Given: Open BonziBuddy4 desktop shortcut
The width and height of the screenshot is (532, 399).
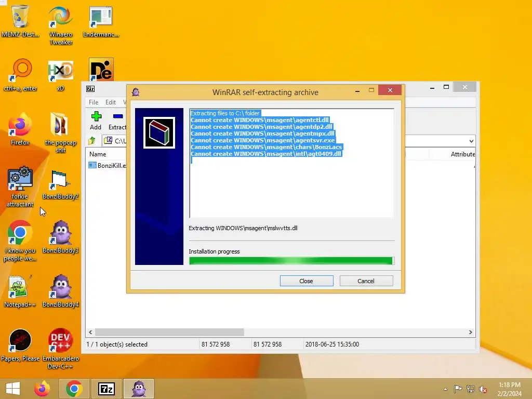Looking at the screenshot, I should pos(60,291).
